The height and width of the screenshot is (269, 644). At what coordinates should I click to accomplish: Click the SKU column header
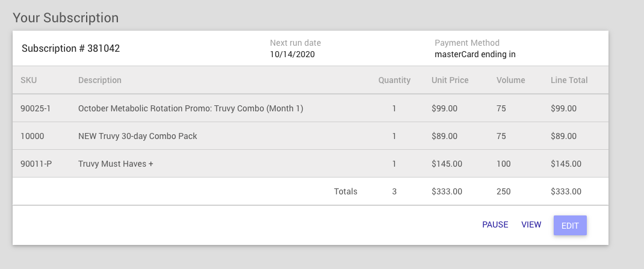pos(28,80)
